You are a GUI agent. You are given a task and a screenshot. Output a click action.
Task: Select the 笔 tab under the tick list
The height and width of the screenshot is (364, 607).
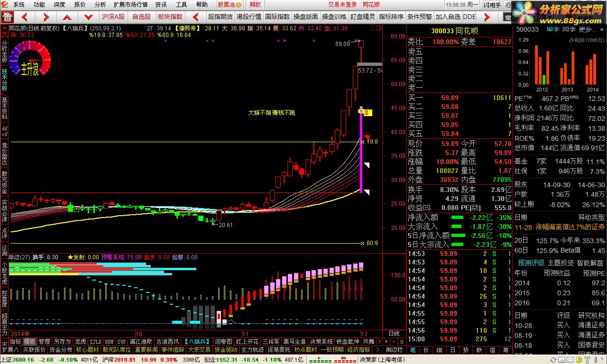pyautogui.click(x=413, y=350)
